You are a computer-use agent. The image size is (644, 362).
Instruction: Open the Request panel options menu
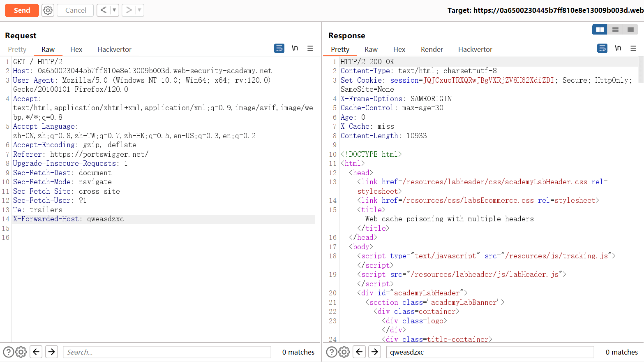(x=310, y=49)
